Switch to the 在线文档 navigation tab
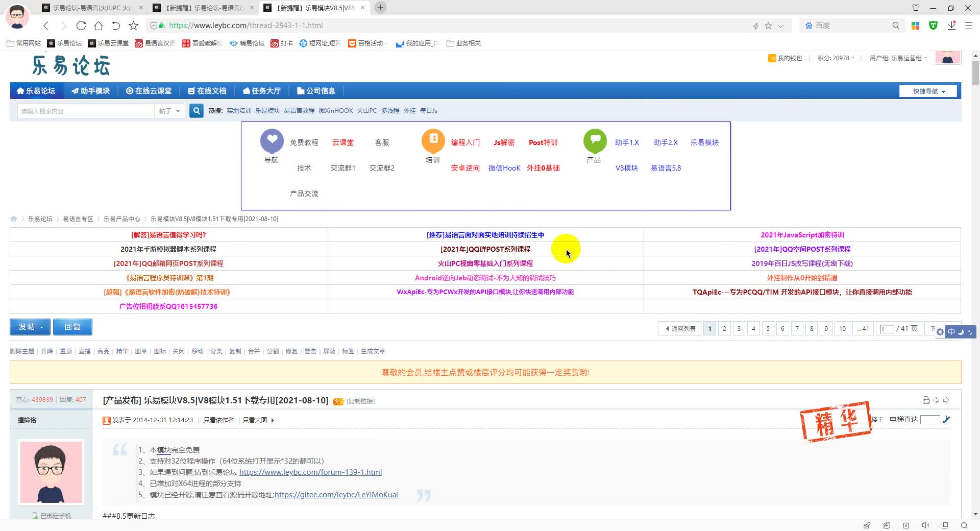 [x=207, y=90]
